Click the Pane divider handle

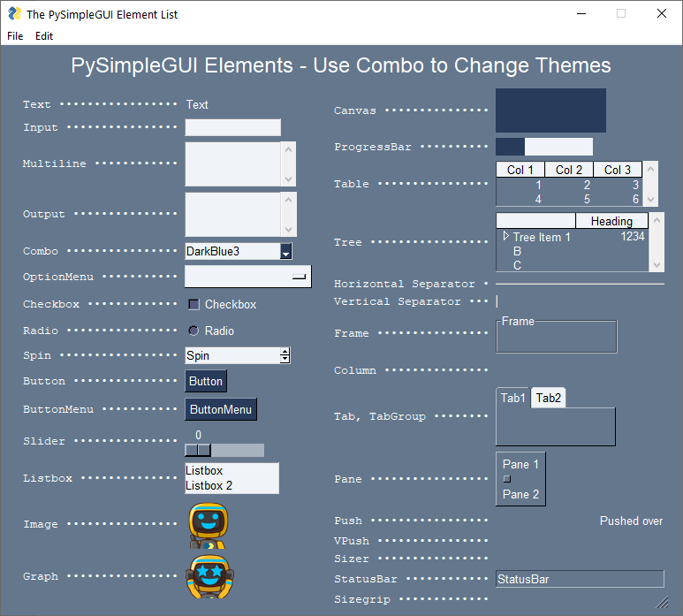506,479
